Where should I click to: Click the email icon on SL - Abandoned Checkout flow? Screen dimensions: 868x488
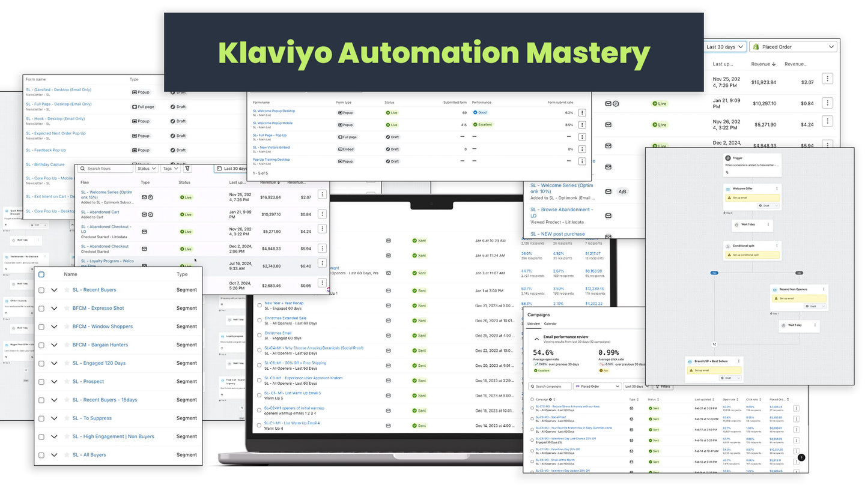pos(144,249)
